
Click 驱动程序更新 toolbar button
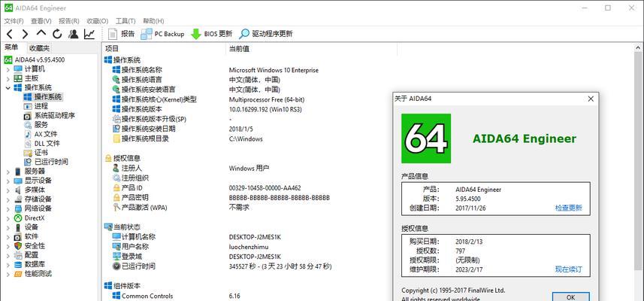(266, 34)
